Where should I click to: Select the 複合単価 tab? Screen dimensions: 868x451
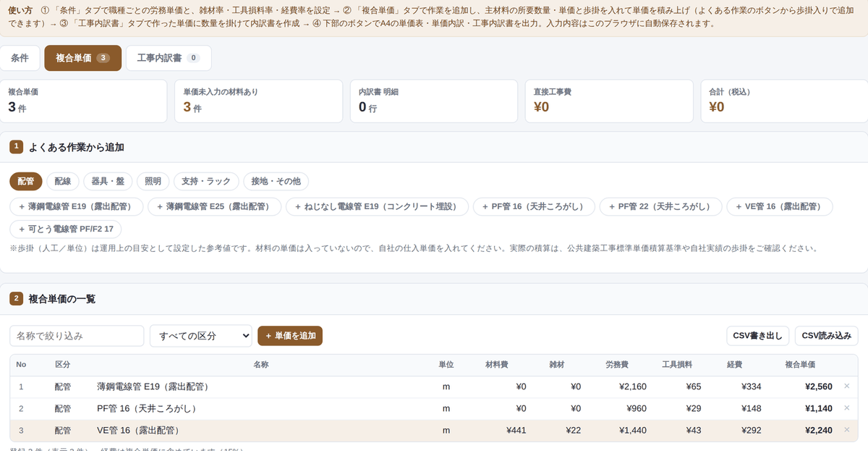pyautogui.click(x=82, y=58)
